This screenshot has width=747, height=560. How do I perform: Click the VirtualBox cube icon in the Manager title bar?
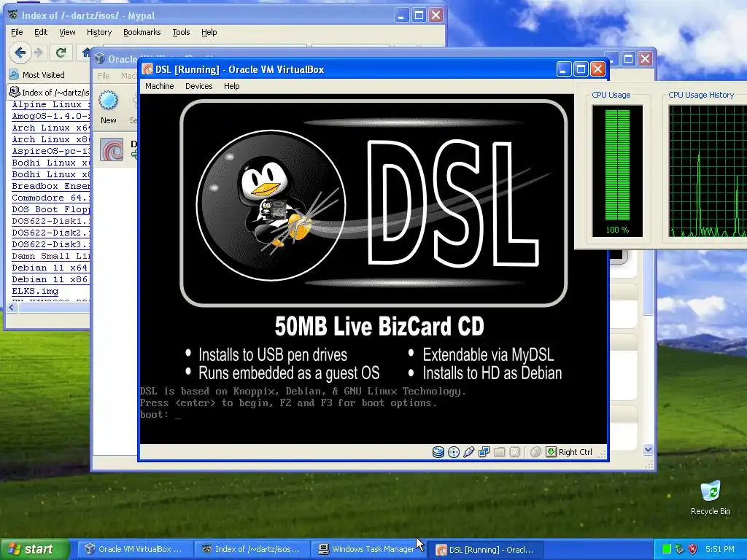pyautogui.click(x=99, y=58)
